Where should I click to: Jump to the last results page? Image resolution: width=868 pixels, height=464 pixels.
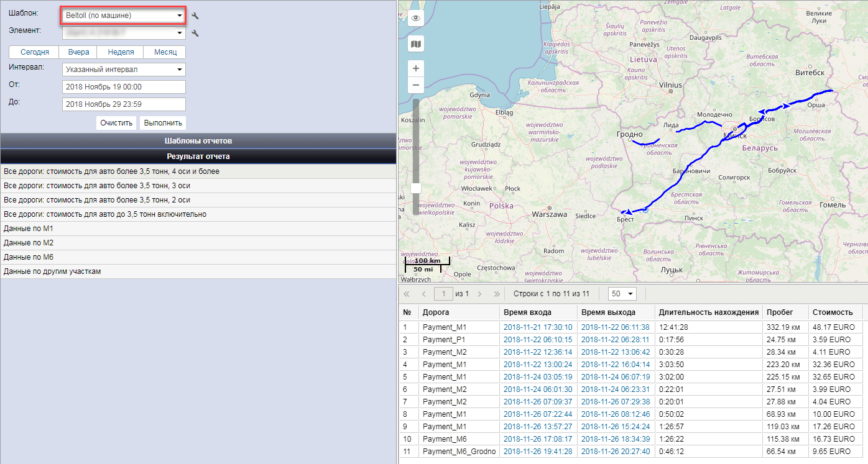pyautogui.click(x=497, y=294)
